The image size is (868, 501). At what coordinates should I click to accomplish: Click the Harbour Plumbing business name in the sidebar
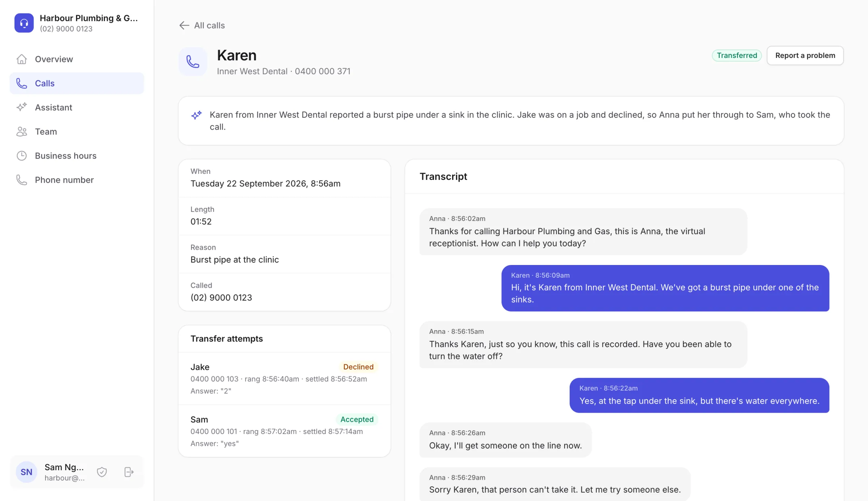[89, 18]
